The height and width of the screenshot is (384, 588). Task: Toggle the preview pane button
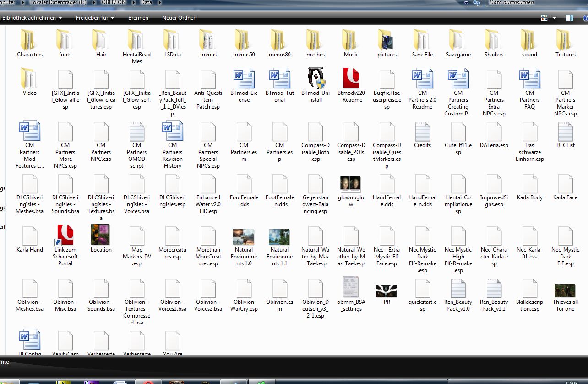569,18
